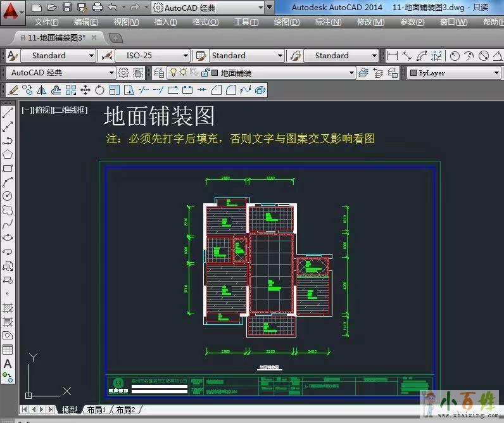Select the Rectangle draw tool
Image resolution: width=504 pixels, height=423 pixels.
pos(8,168)
